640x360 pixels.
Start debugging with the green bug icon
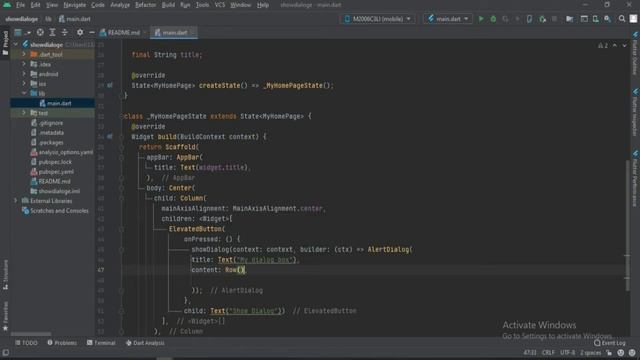(493, 19)
